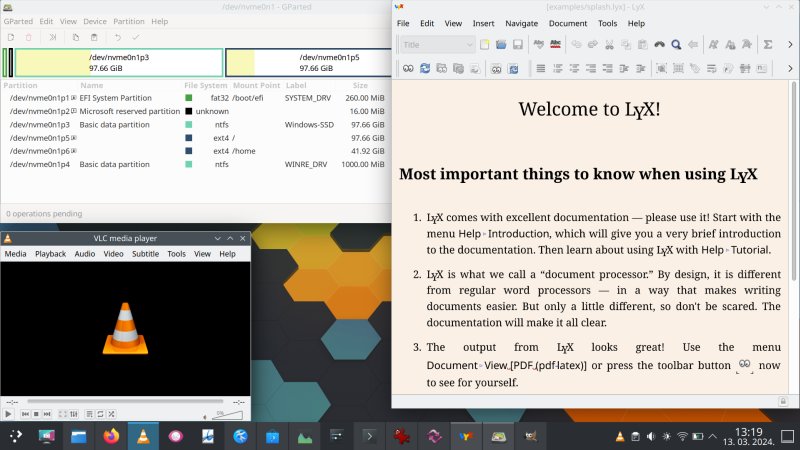Open the Title paragraph style dropdown in LyX
Image resolution: width=800 pixels, height=450 pixels.
point(438,45)
